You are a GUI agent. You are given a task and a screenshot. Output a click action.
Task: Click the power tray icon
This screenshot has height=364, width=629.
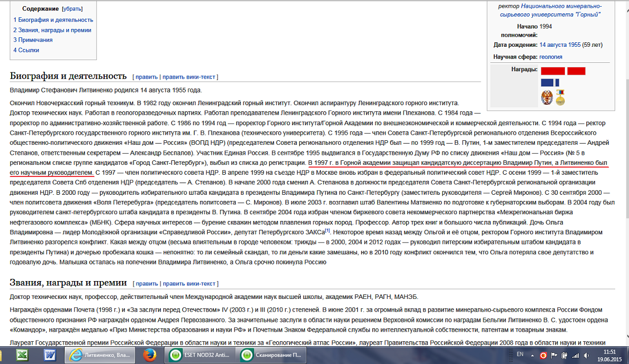(564, 355)
